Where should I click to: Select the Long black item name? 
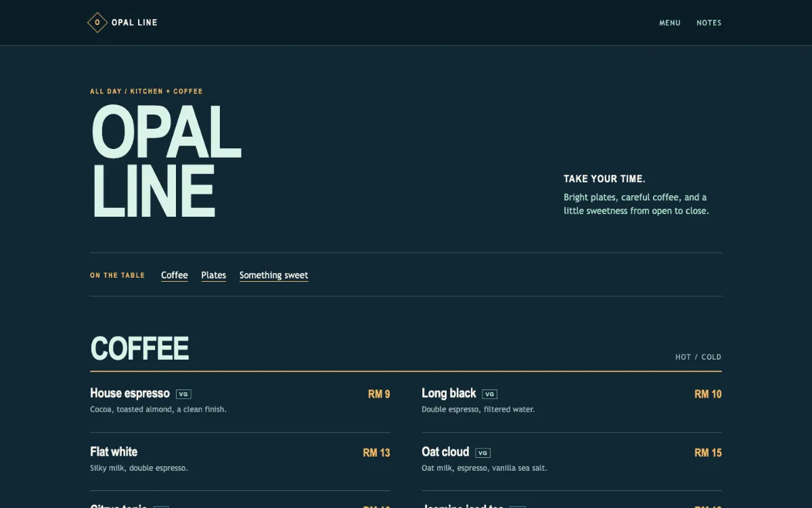[449, 394]
